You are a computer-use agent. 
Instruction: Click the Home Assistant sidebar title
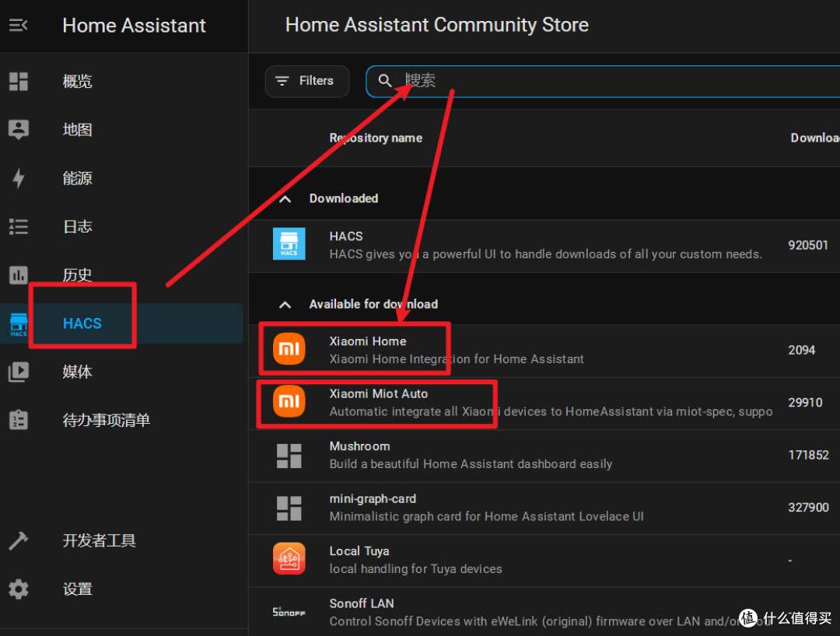134,25
